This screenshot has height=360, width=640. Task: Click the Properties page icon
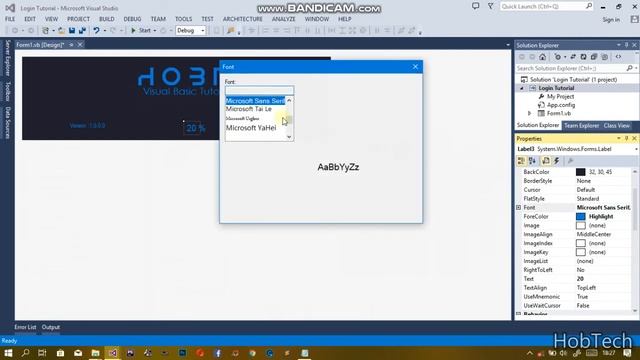(x=546, y=161)
